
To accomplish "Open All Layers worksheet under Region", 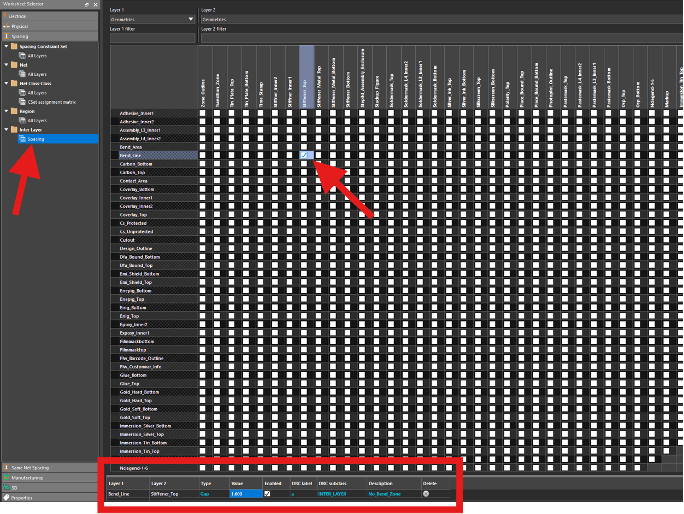I will click(37, 120).
